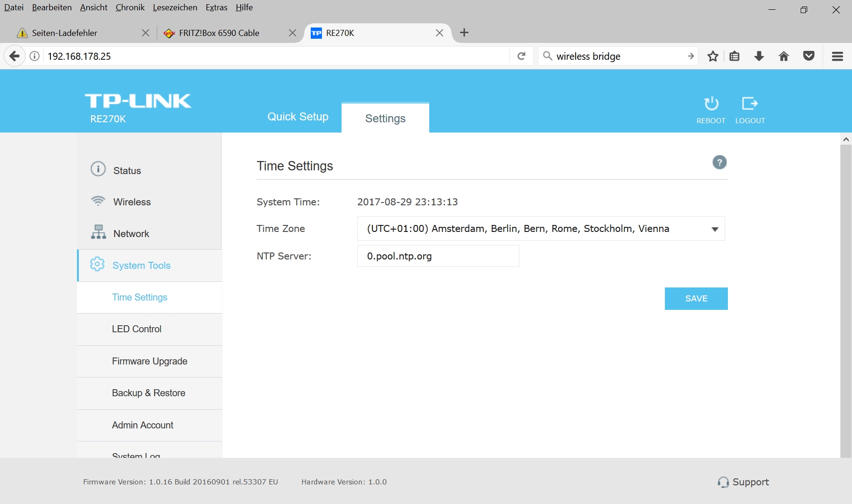Open the Lesezeichen menu

pos(175,7)
